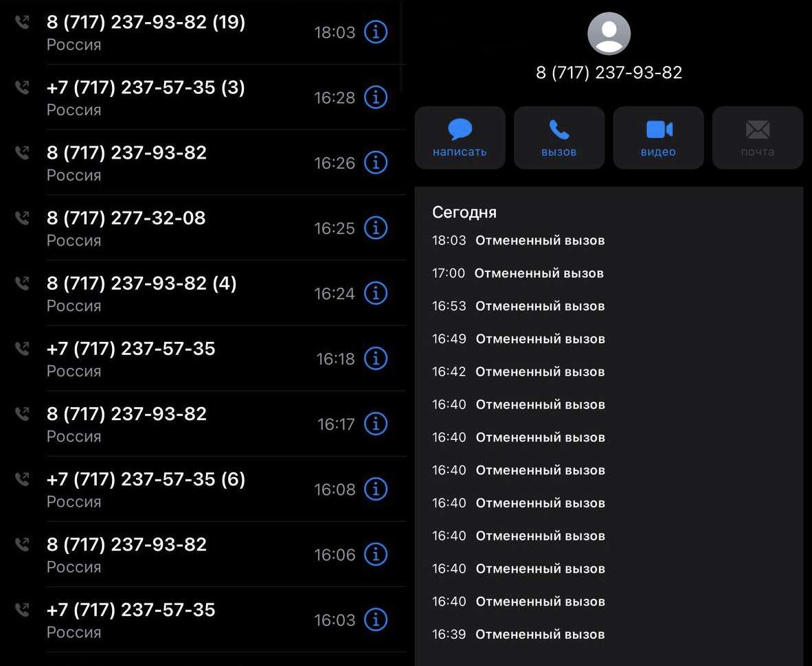The width and height of the screenshot is (812, 666).
Task: Tap the outgoing call icon beside 18:03 entry
Action: tap(22, 22)
